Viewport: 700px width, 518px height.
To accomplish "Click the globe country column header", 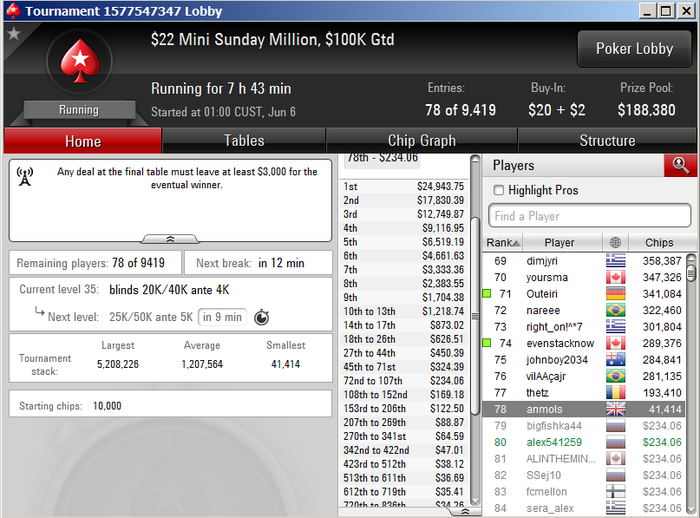I will 615,242.
